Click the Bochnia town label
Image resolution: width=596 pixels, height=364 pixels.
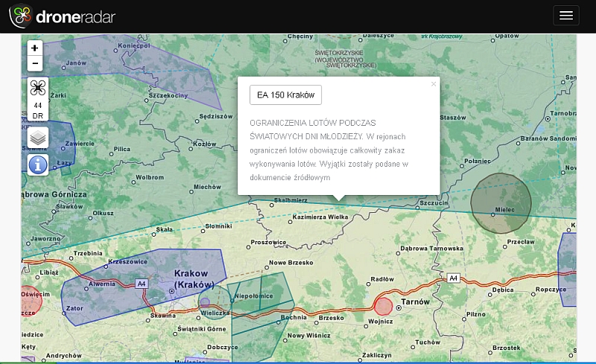pos(294,317)
